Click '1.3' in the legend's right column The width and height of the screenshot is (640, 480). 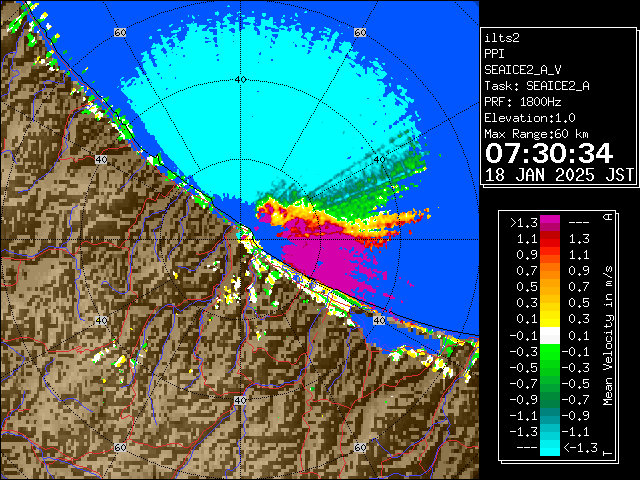[579, 239]
